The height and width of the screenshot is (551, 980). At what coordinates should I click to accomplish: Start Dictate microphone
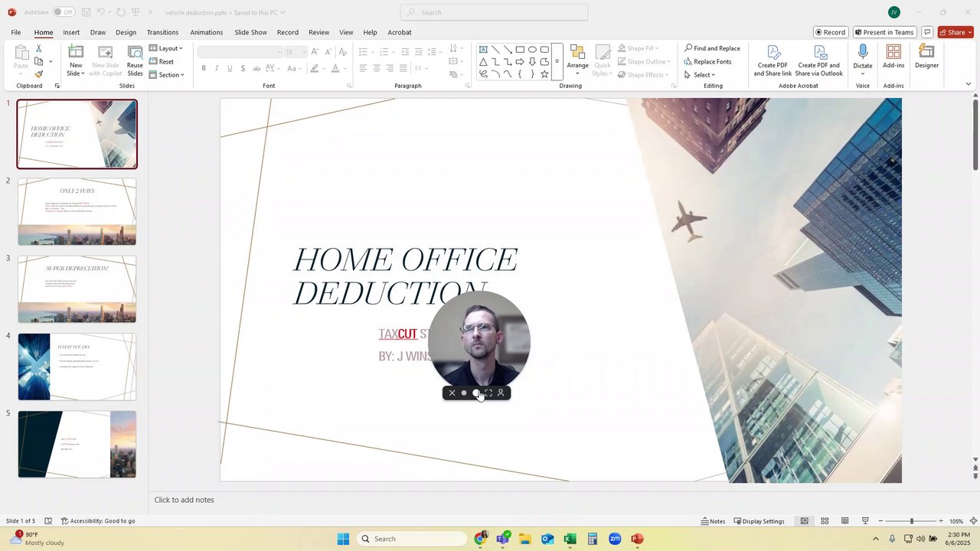click(863, 60)
